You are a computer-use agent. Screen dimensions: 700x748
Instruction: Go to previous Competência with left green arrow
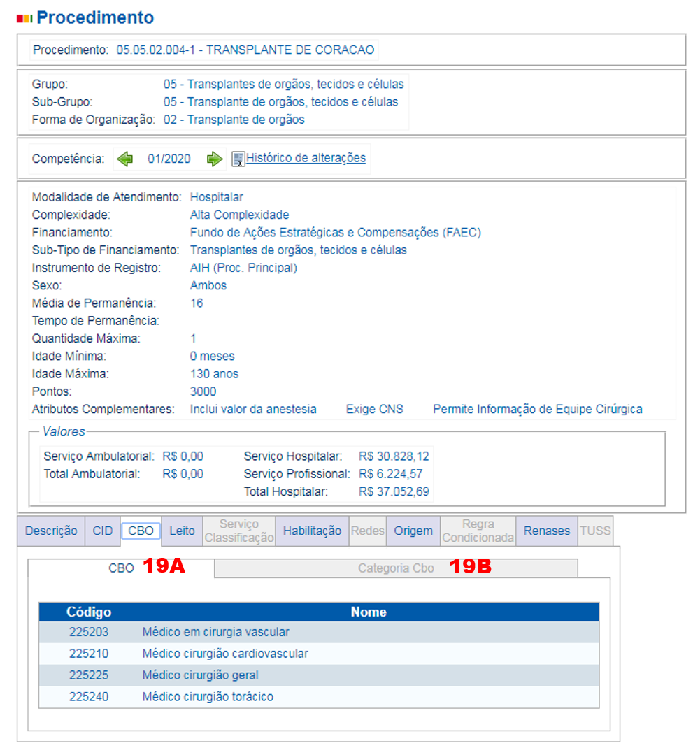(x=125, y=159)
